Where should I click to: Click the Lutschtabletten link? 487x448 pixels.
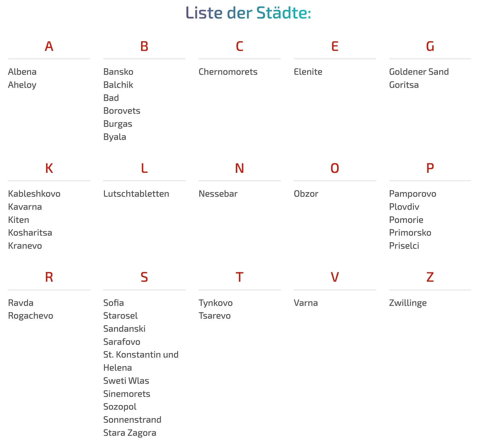pos(136,194)
